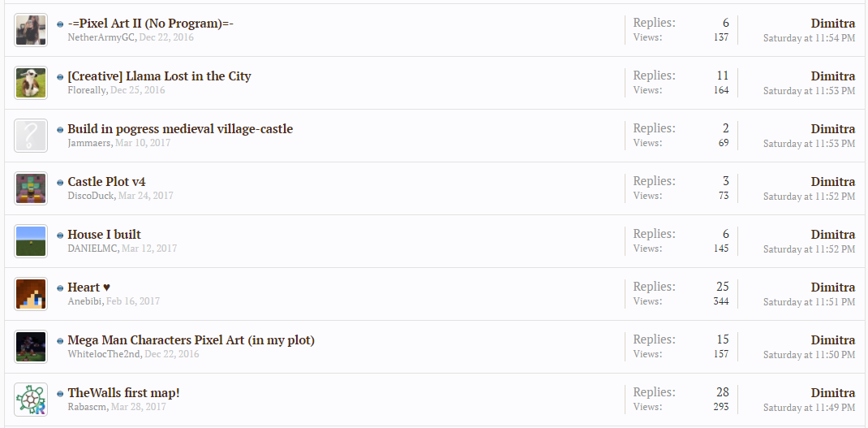This screenshot has height=428, width=868.
Task: Open Anebibi's user profile link
Action: [x=84, y=301]
